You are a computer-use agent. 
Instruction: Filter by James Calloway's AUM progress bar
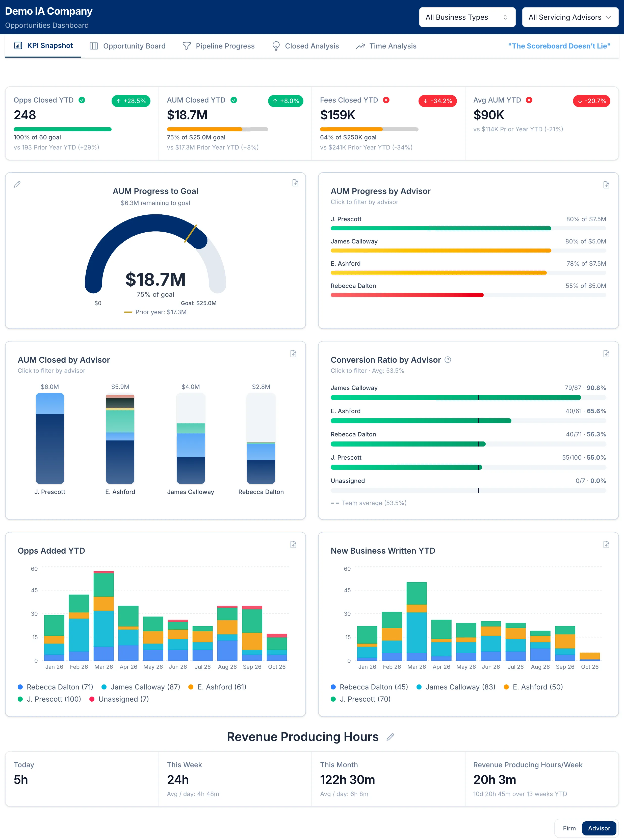pos(468,251)
